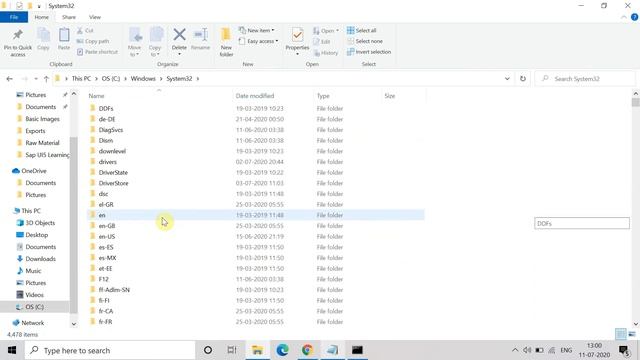Go back with the Back arrow
The image size is (640, 360).
tap(9, 79)
